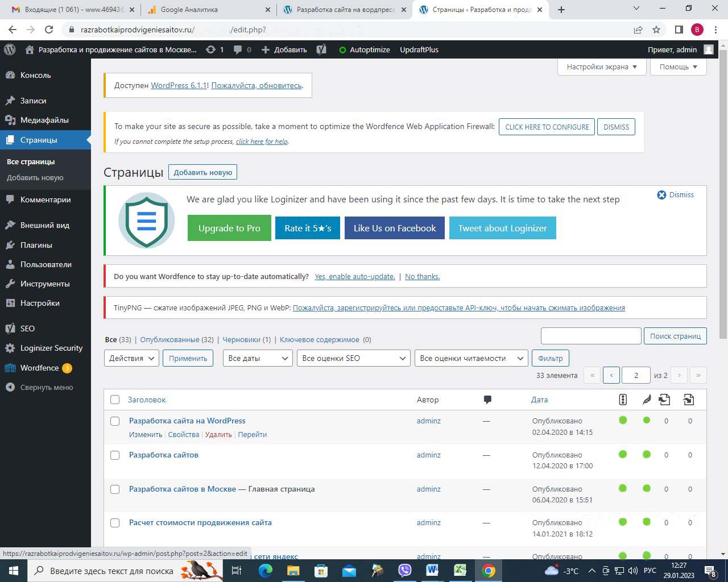Viewport: 728px width, 582px height.
Task: Click the Поиск страниц search input field
Action: pos(590,336)
